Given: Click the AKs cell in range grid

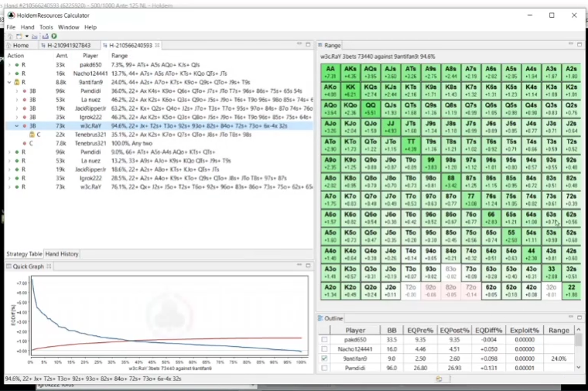Looking at the screenshot, I should [350, 73].
